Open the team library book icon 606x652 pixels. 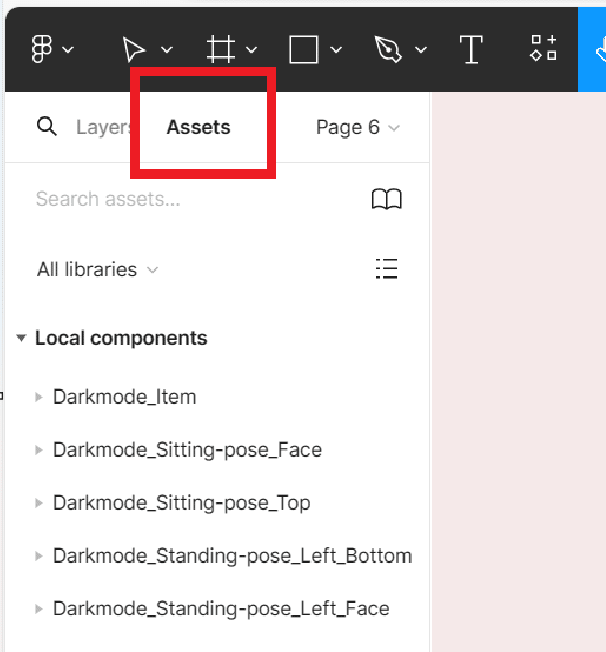[x=386, y=199]
